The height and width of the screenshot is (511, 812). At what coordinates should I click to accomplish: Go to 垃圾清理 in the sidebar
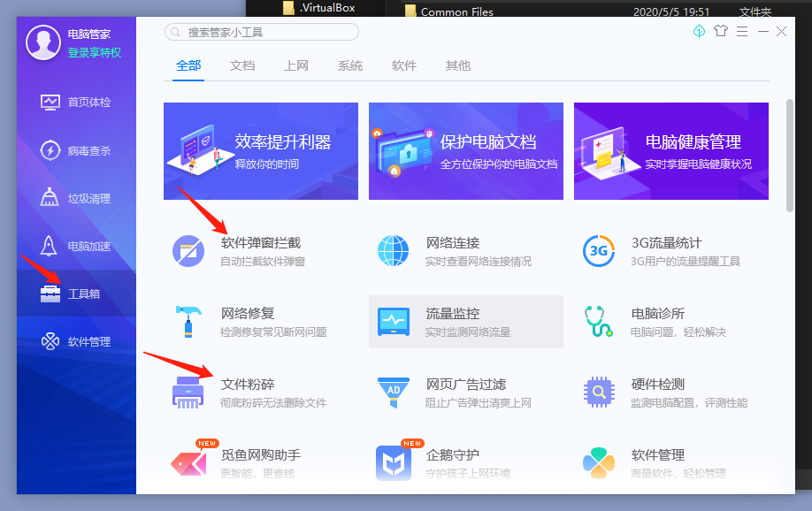click(88, 198)
